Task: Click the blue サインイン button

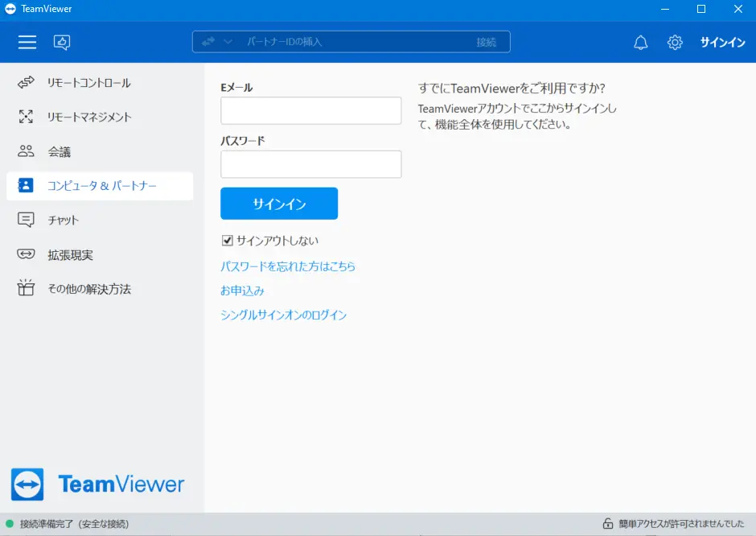Action: pyautogui.click(x=279, y=204)
